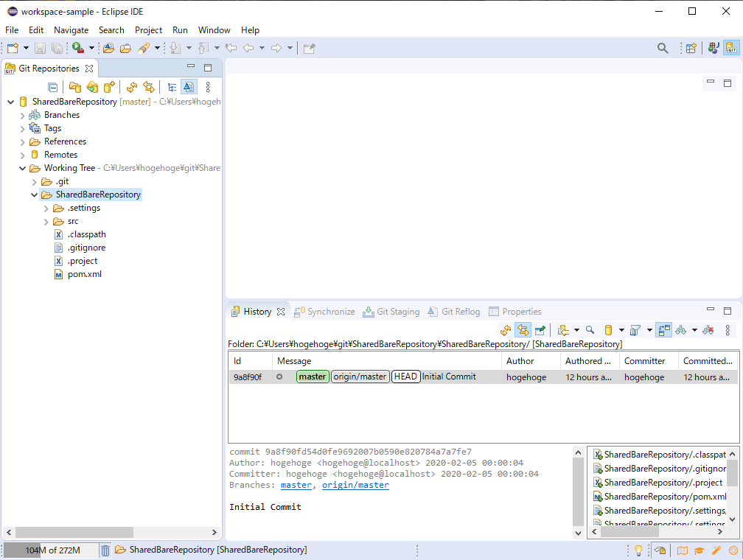Toggle branch layout display in Git Repositories

point(172,87)
